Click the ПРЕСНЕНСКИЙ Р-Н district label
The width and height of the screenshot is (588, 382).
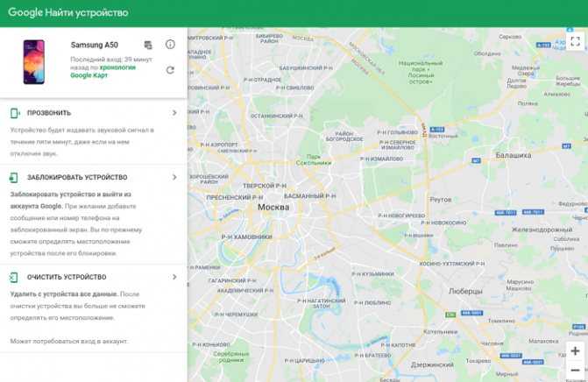[235, 197]
